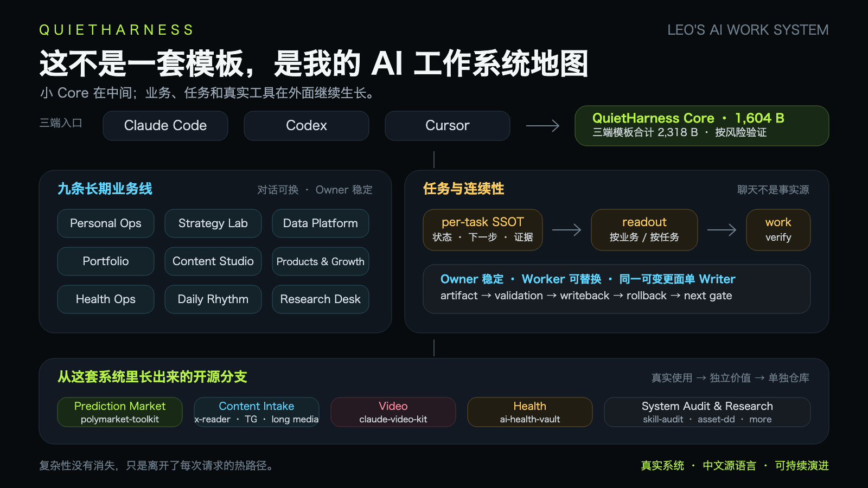Viewport: 868px width, 488px height.
Task: Click the main title 这不是一套模板
Action: tap(314, 63)
